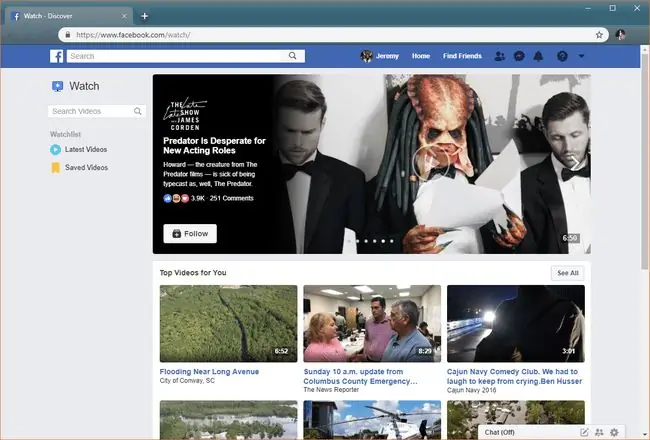Open Cajun Navy Comedy Club title

pyautogui.click(x=514, y=377)
